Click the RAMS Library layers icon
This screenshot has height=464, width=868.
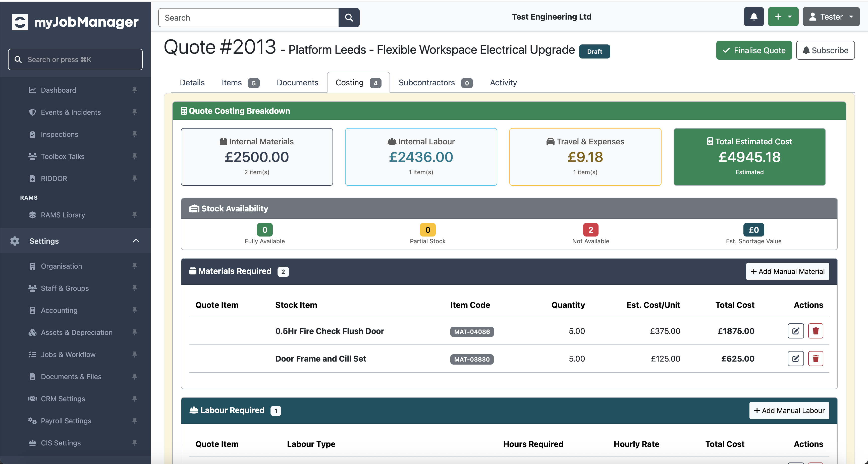(32, 215)
